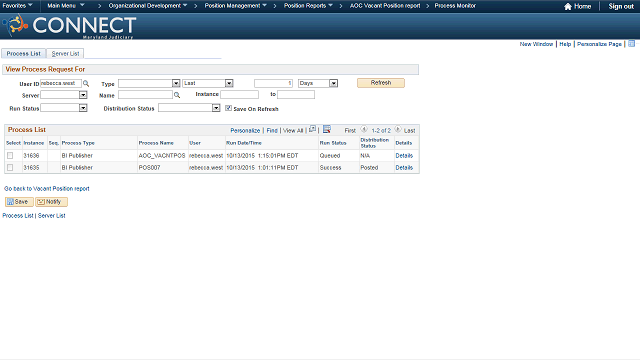640x360 pixels.
Task: Go to AOC Vacant Position report breadcrumb
Action: (x=385, y=6)
